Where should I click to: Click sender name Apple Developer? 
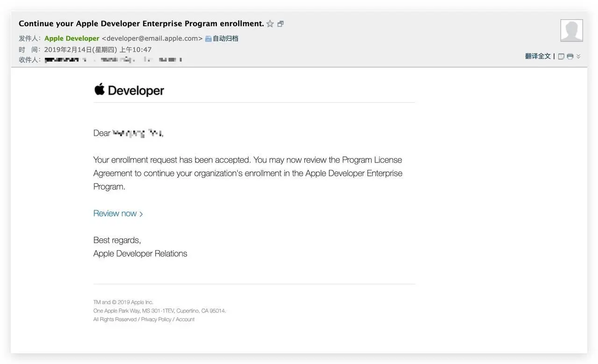[x=72, y=38]
